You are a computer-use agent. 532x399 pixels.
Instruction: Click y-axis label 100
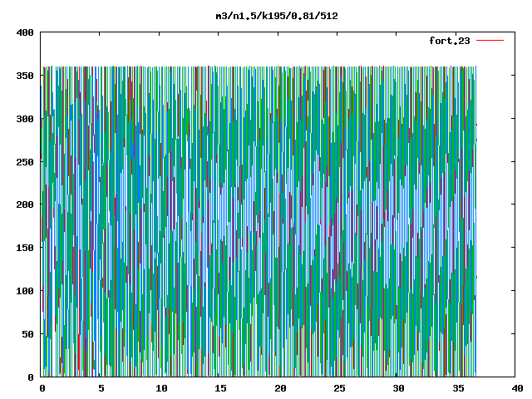coord(25,291)
